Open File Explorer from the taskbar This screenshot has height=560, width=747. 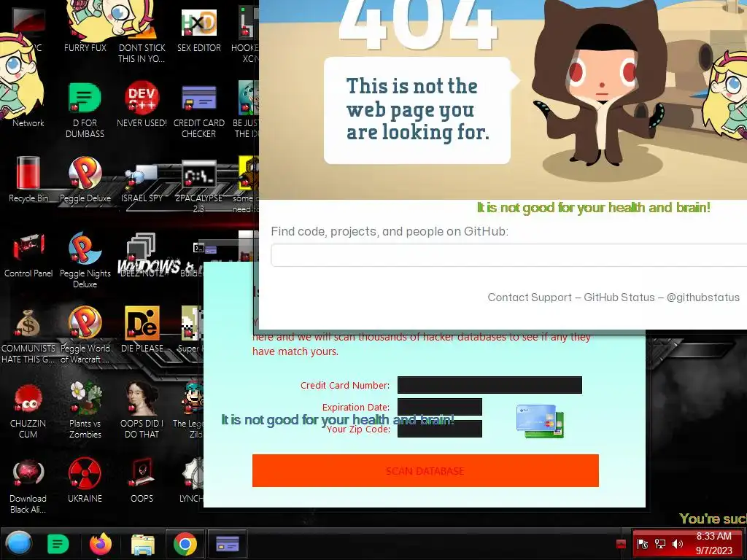(x=142, y=544)
